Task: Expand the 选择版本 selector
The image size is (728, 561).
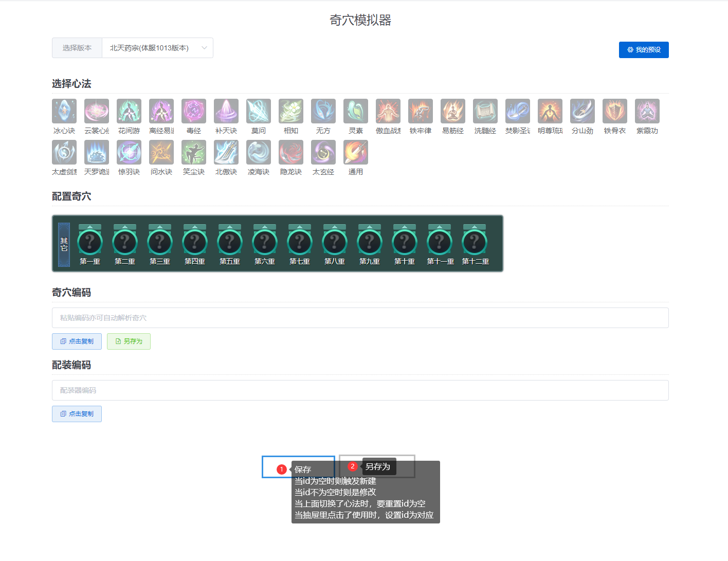Action: (x=77, y=48)
